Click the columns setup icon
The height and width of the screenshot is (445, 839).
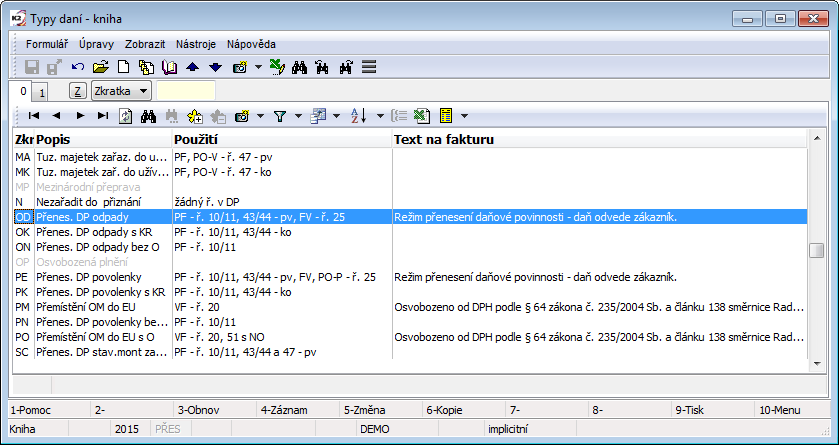318,116
